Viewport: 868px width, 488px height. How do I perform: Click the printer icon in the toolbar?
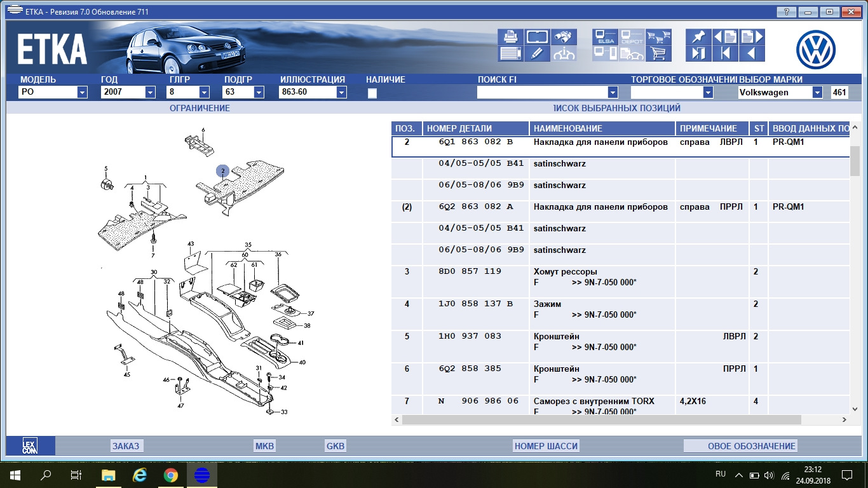[x=510, y=37]
